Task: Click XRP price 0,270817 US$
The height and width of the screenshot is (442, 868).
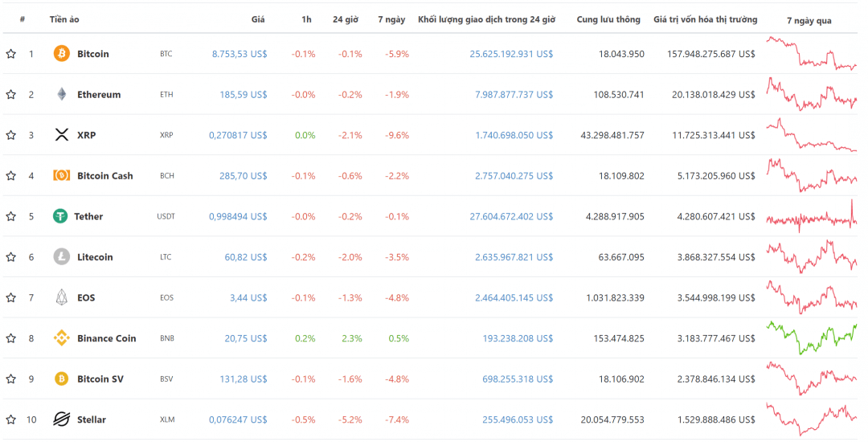Action: pos(238,134)
